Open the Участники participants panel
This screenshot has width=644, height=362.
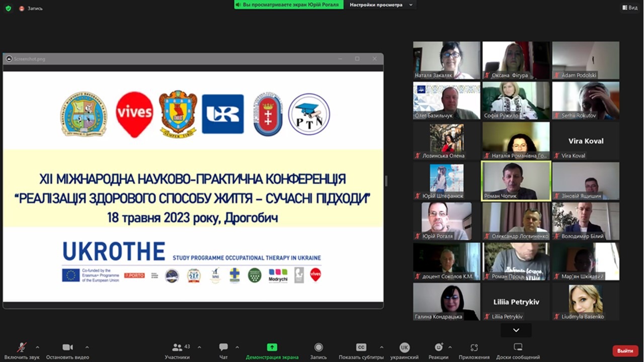pyautogui.click(x=177, y=347)
